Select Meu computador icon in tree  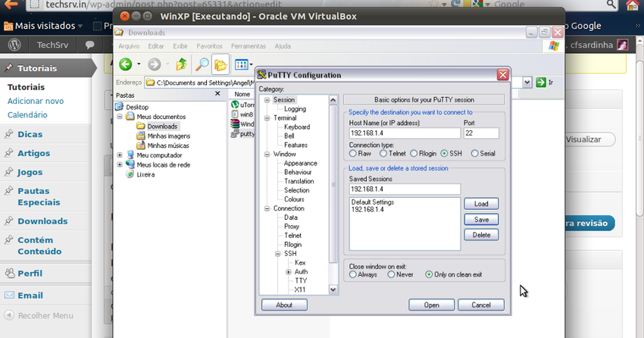(x=130, y=155)
